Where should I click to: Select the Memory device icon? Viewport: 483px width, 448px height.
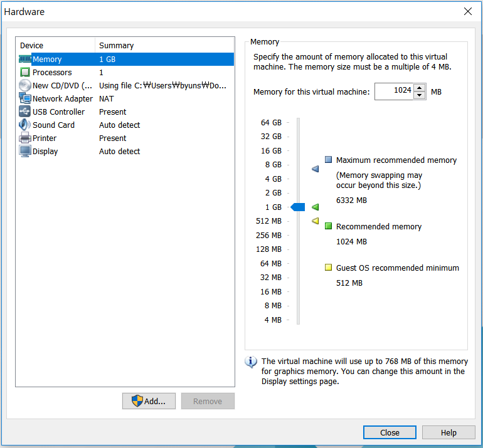click(25, 59)
